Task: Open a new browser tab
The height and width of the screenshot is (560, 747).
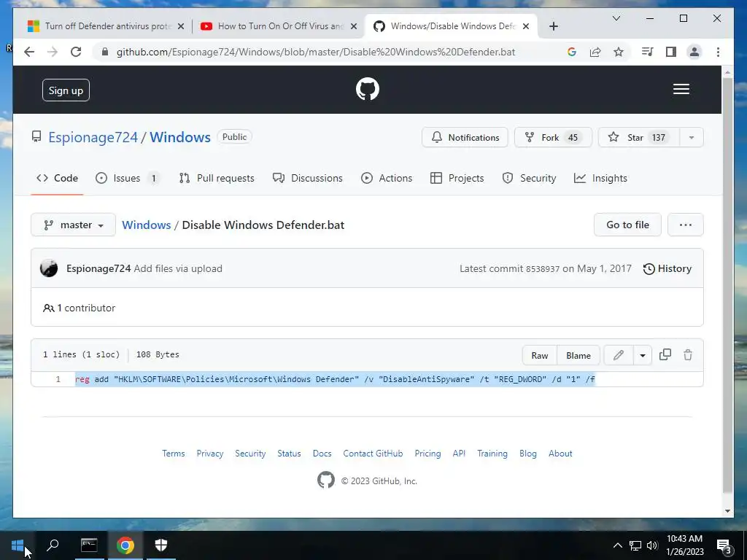Action: (x=553, y=26)
